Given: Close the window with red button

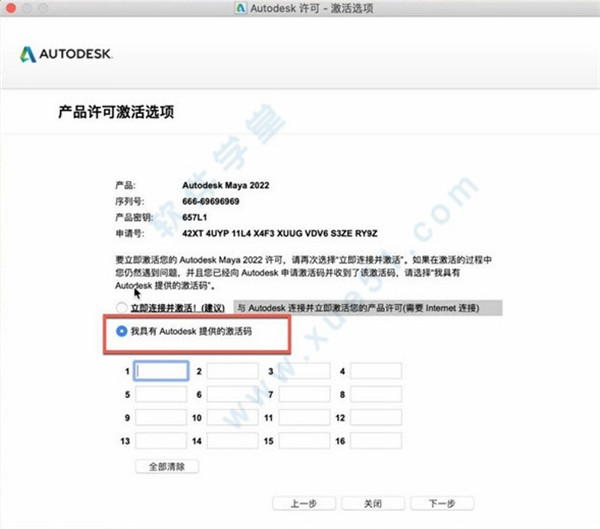Looking at the screenshot, I should click(x=11, y=8).
